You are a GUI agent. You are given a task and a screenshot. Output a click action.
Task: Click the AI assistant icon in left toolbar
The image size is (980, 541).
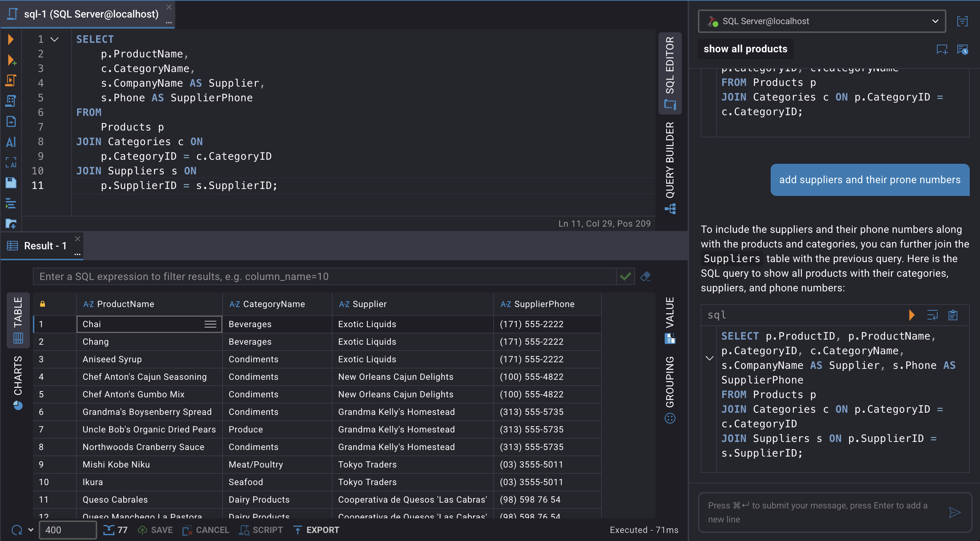[11, 142]
